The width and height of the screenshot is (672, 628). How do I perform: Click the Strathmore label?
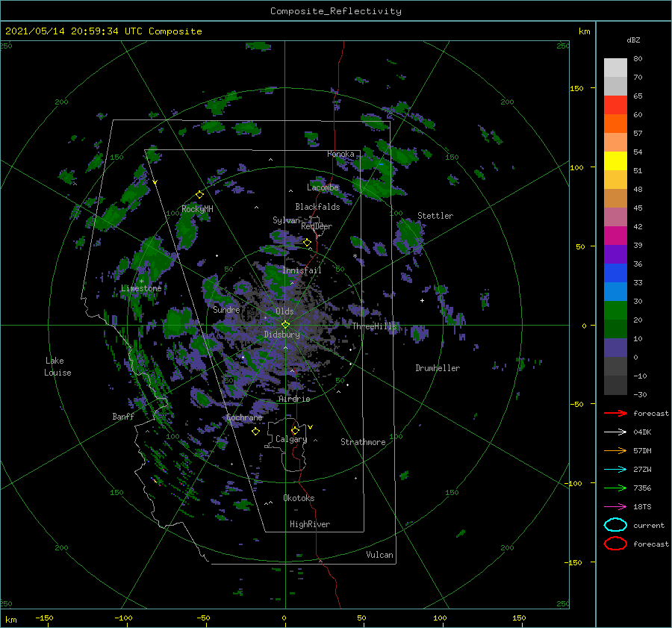tap(363, 442)
